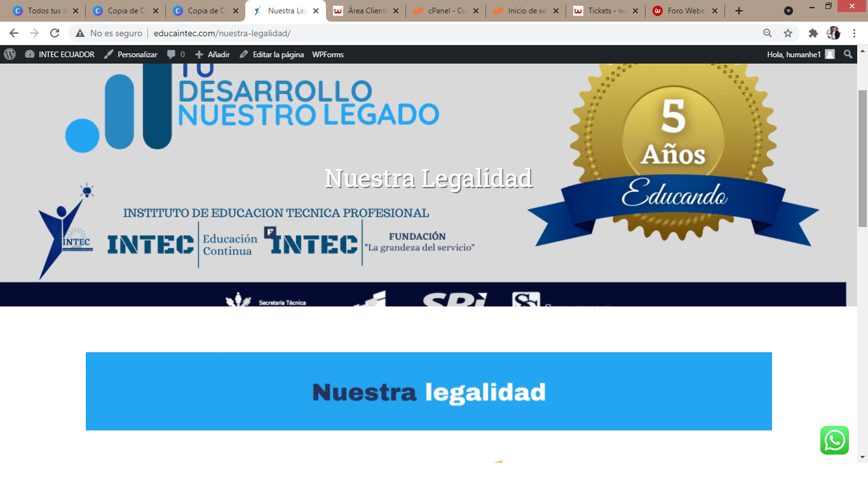Click the scrollbar up arrow

[862, 50]
